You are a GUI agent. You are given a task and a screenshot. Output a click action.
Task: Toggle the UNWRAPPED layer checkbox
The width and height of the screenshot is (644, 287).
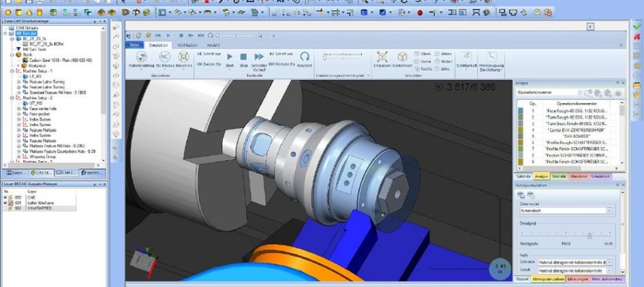[5, 208]
